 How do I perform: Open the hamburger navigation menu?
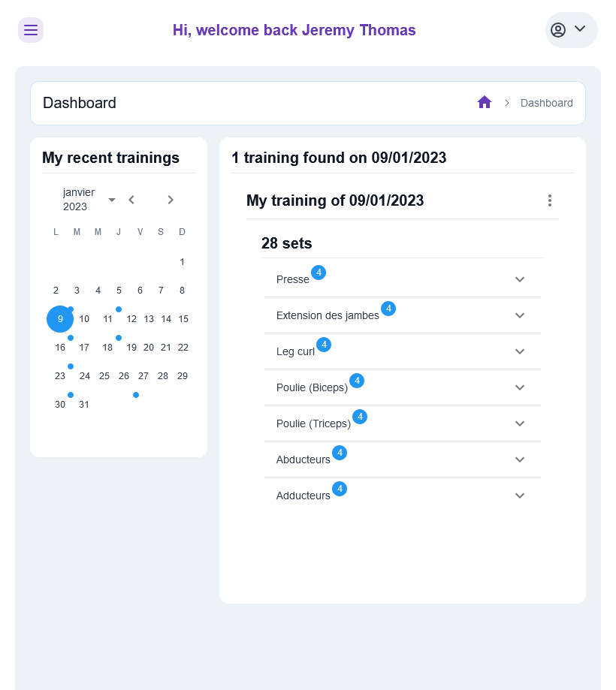point(31,30)
